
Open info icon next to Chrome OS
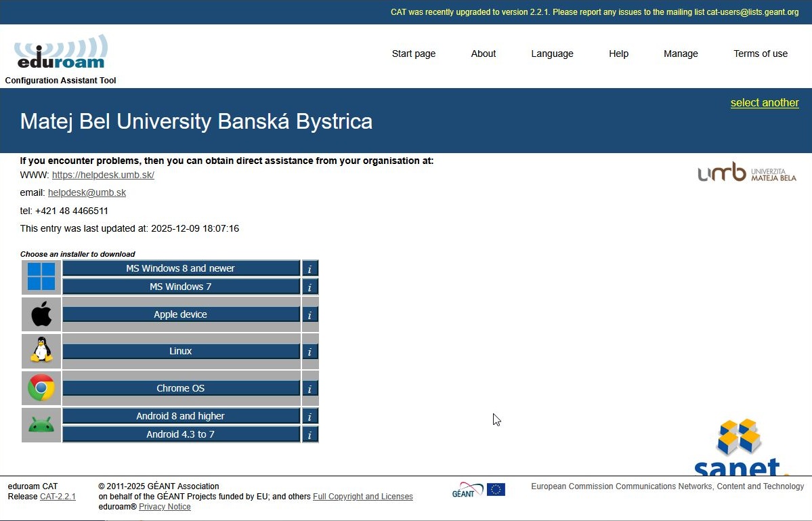tap(309, 389)
